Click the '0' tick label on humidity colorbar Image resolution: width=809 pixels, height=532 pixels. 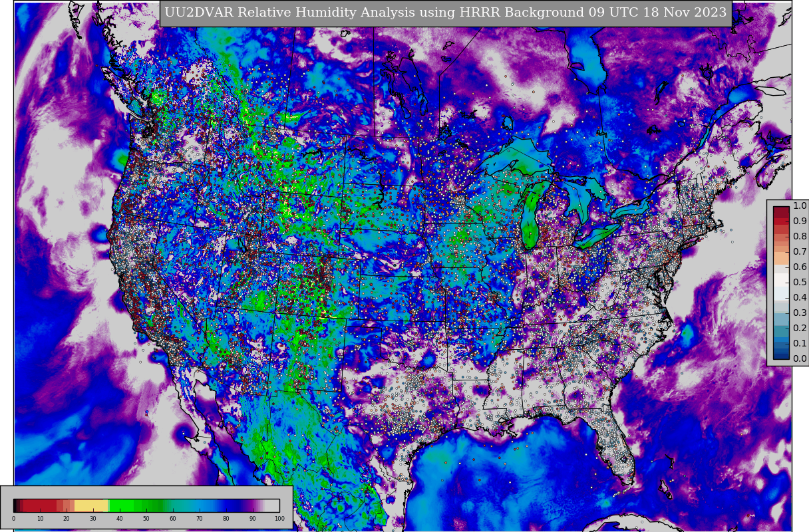pyautogui.click(x=13, y=519)
